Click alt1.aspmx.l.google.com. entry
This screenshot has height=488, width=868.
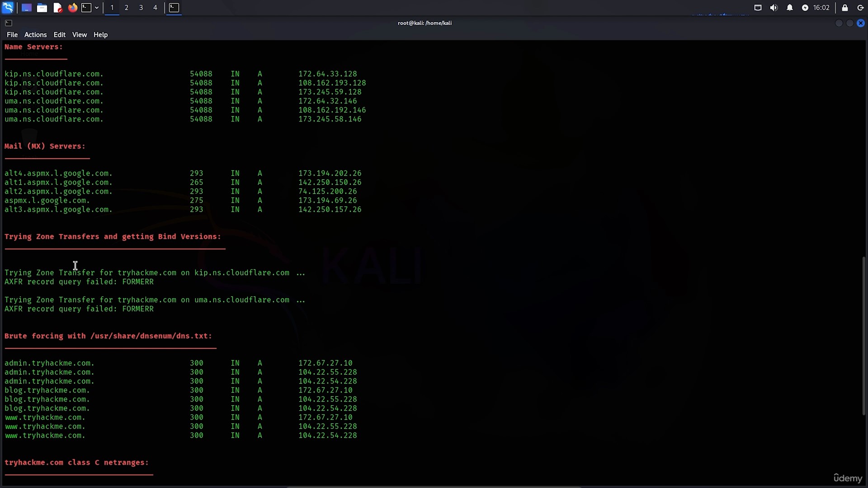pos(59,183)
